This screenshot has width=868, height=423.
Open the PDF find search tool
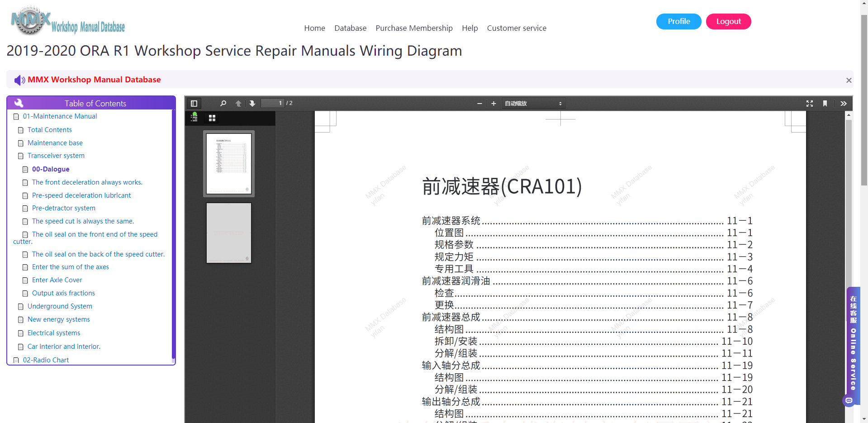(x=223, y=104)
